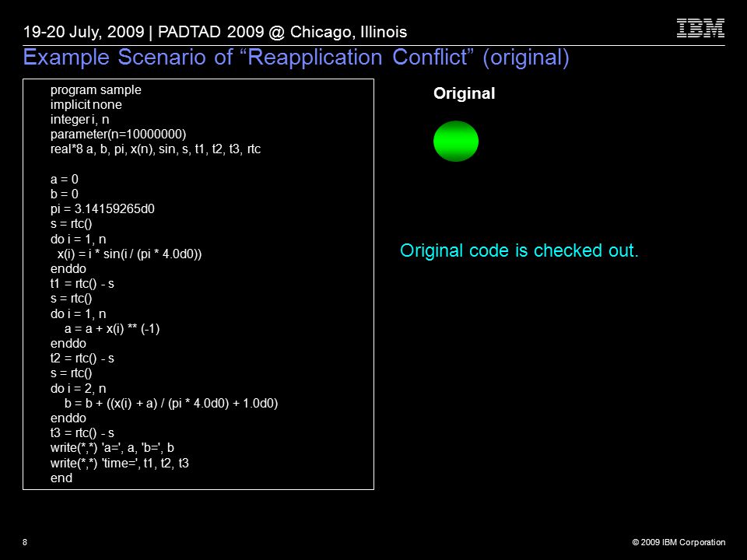This screenshot has width=747, height=560.
Task: Click the line write(*,*) 'time=', t1, t2, t3
Action: coord(120,463)
